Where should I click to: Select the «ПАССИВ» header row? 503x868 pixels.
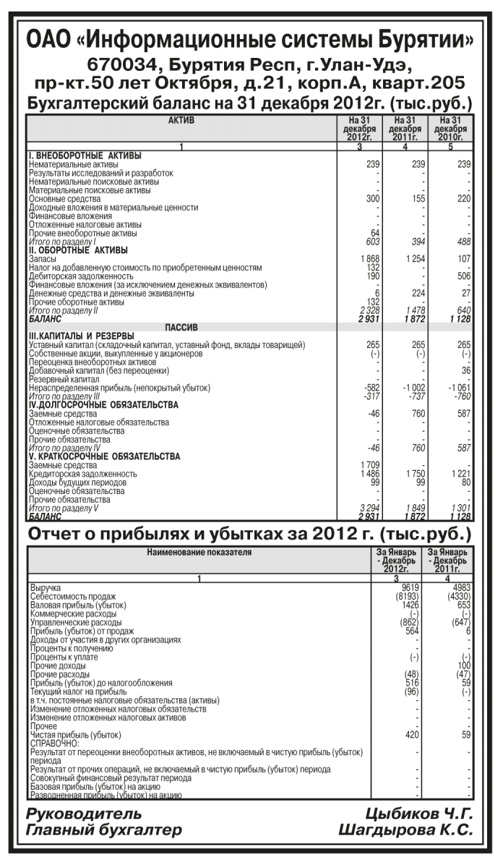click(181, 327)
